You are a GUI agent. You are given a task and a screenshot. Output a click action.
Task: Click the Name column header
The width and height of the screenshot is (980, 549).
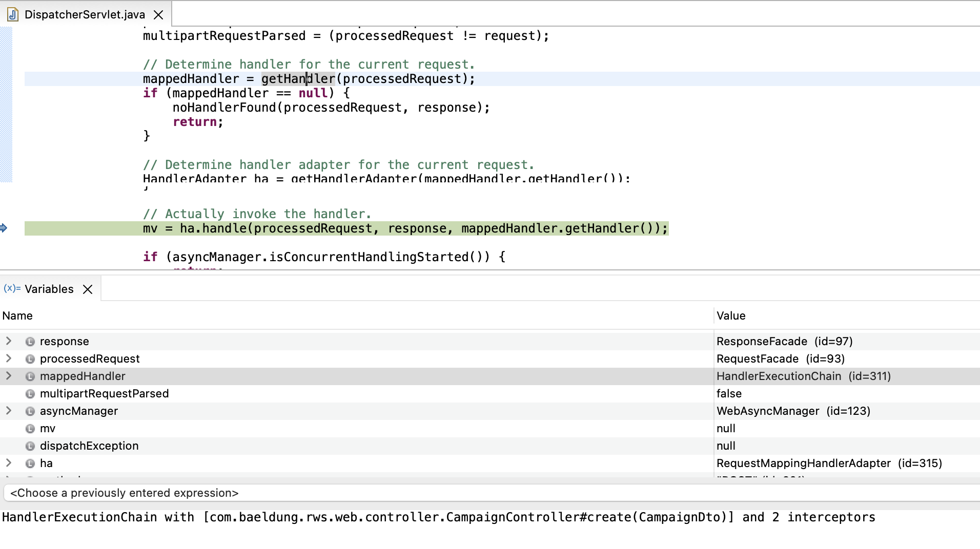(x=17, y=316)
